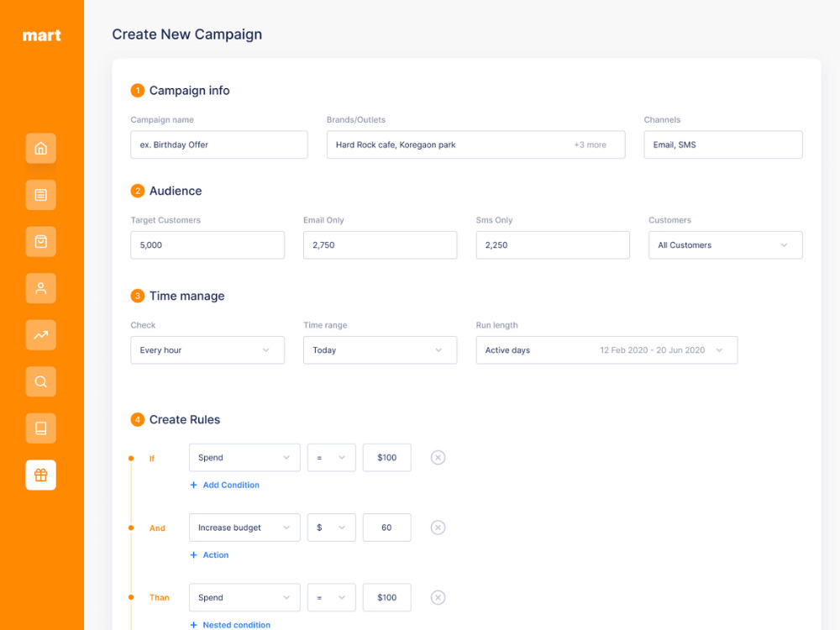This screenshot has width=840, height=630.
Task: Open the Home icon in sidebar
Action: [40, 149]
